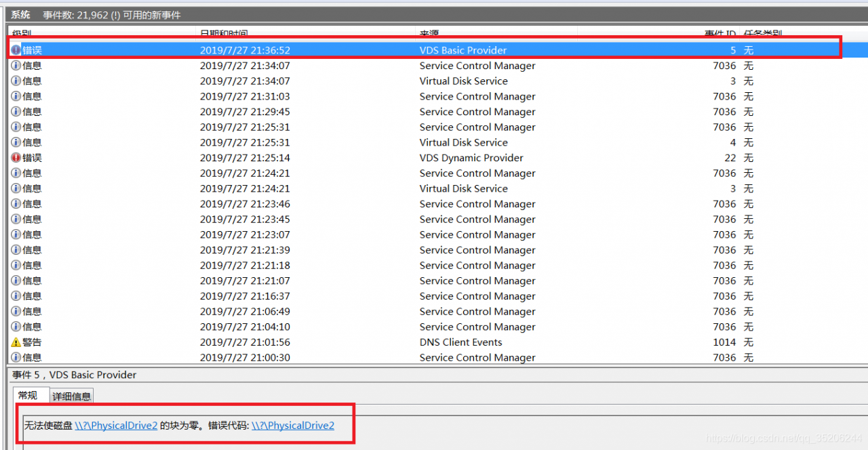Viewport: 868px width, 450px height.
Task: Click info icon of the 21:16:37 event
Action: coord(16,296)
